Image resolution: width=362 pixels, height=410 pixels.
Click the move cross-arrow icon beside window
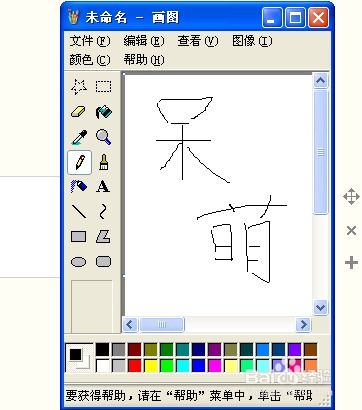click(x=351, y=196)
